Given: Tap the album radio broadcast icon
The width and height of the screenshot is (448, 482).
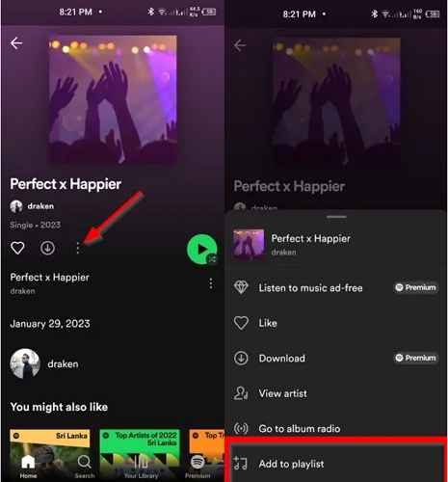Looking at the screenshot, I should pyautogui.click(x=241, y=428).
